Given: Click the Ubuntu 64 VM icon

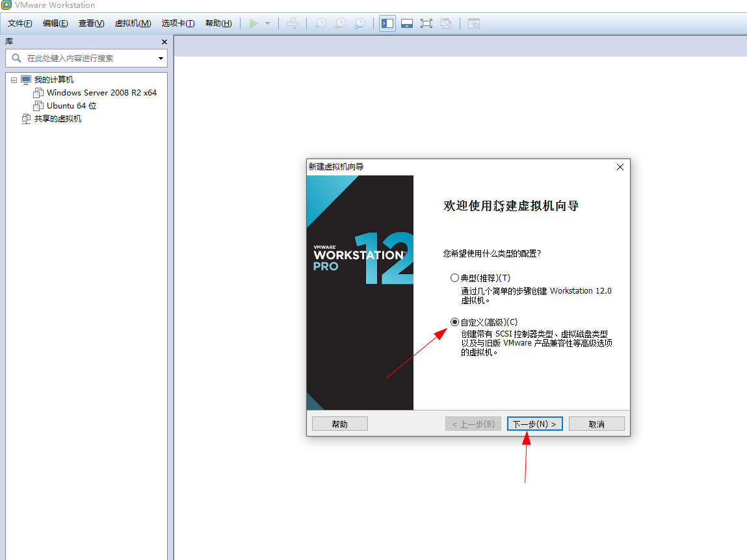Looking at the screenshot, I should [38, 106].
